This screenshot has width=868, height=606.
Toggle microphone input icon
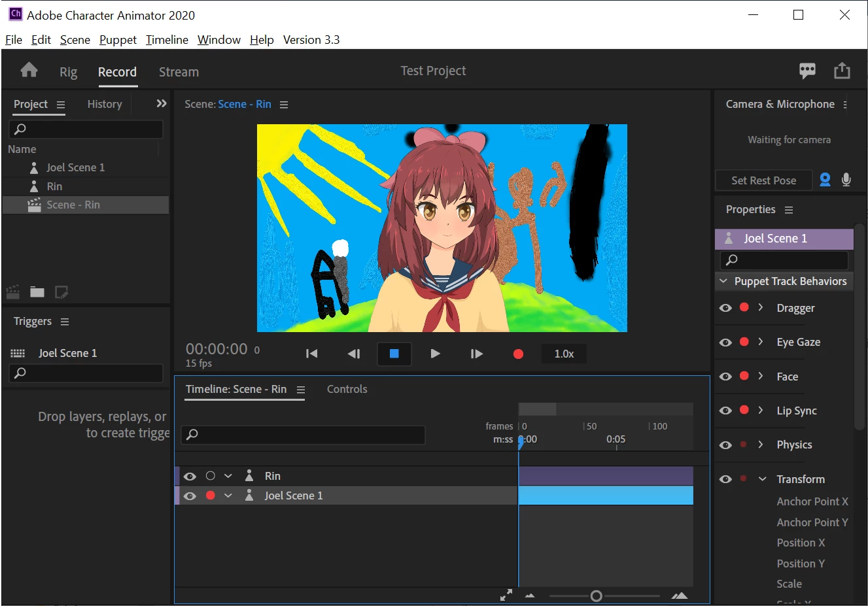coord(846,180)
